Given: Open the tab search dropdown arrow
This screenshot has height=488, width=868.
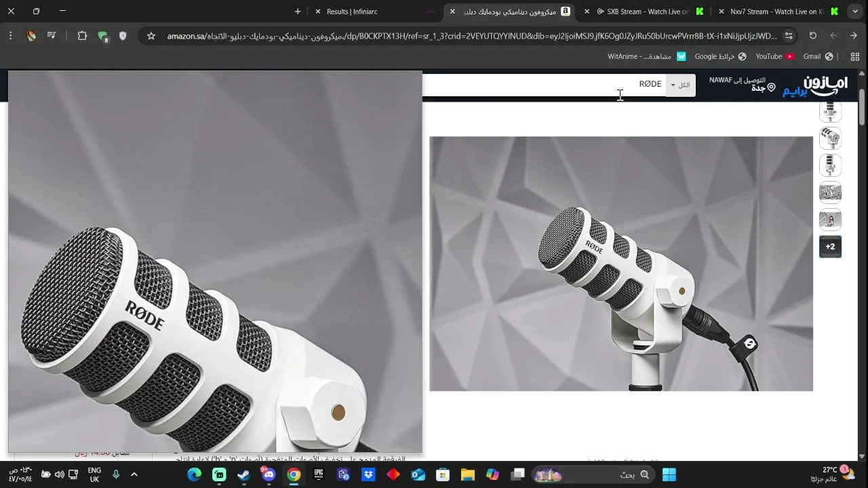Looking at the screenshot, I should [x=854, y=12].
